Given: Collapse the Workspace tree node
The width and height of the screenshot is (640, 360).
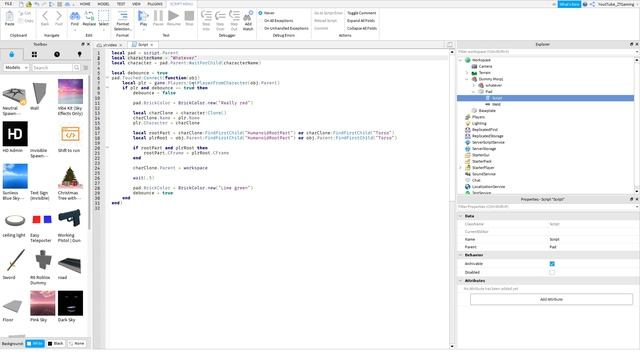Looking at the screenshot, I should [x=460, y=60].
